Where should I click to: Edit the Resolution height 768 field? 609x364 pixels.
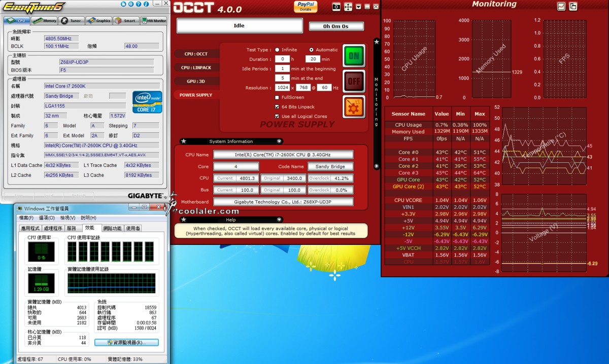[x=302, y=88]
